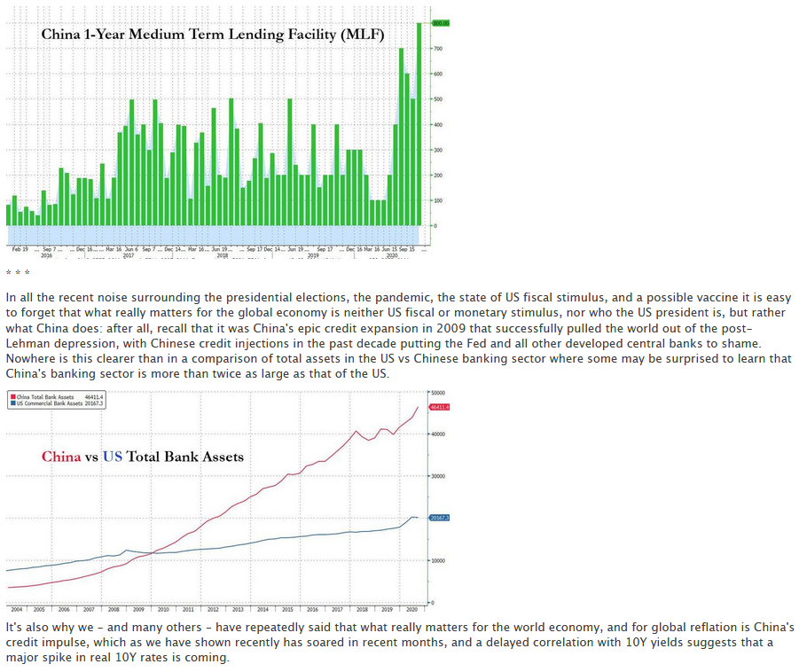
Task: Click the 700 y-axis label on MLF chart
Action: click(438, 49)
